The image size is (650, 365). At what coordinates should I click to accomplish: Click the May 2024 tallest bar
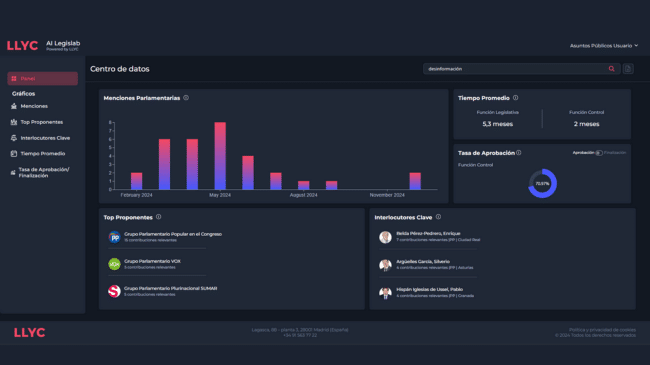click(220, 156)
